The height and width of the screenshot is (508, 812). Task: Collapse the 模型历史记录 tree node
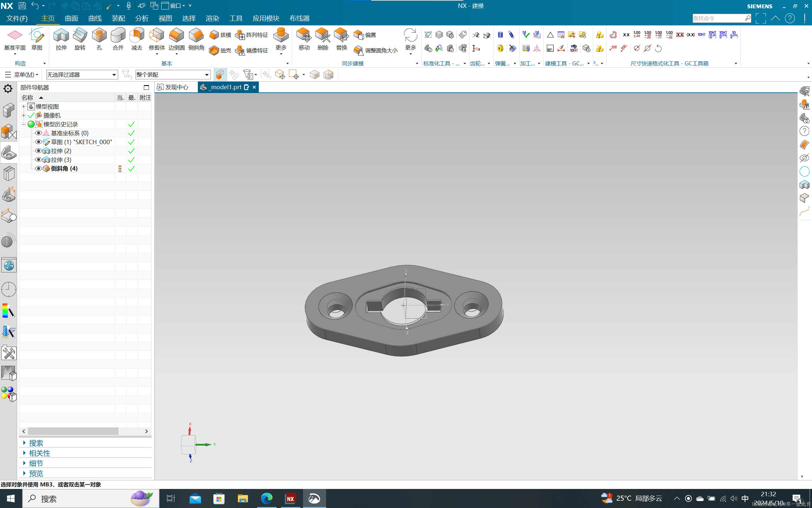(23, 124)
